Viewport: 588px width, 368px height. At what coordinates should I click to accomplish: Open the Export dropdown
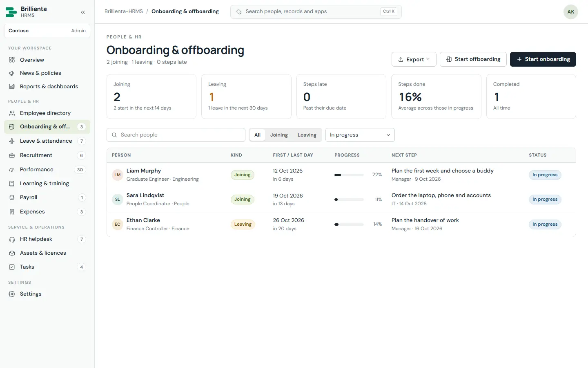414,59
